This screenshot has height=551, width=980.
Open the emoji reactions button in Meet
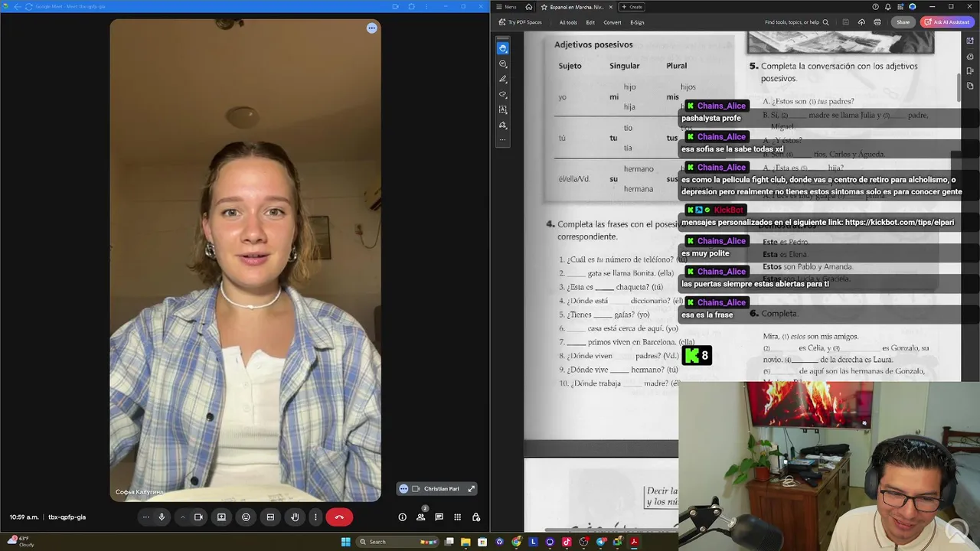(246, 517)
